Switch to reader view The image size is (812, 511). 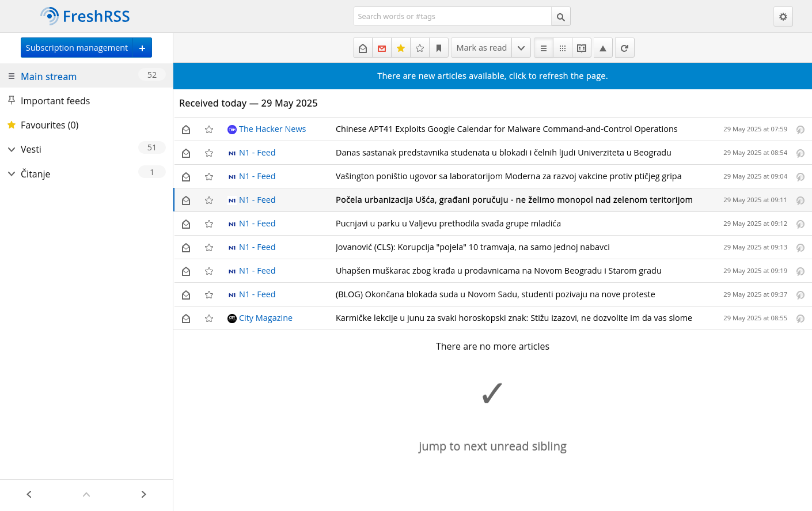tap(582, 48)
